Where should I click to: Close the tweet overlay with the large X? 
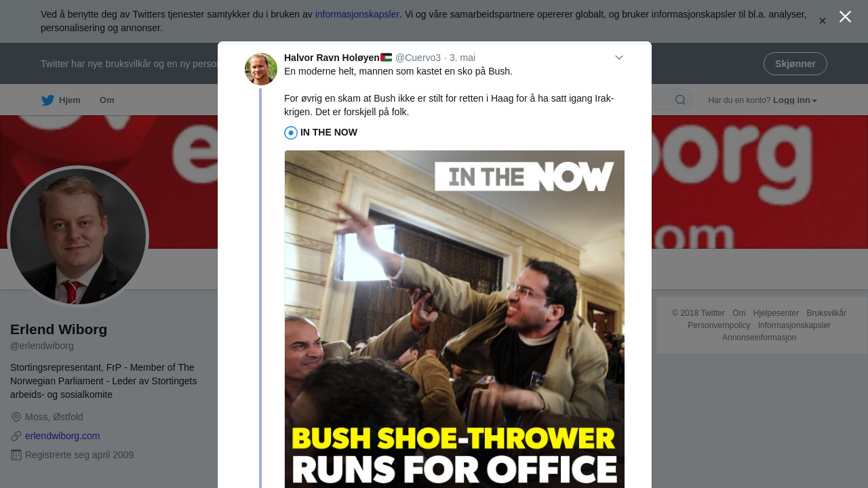click(x=845, y=17)
